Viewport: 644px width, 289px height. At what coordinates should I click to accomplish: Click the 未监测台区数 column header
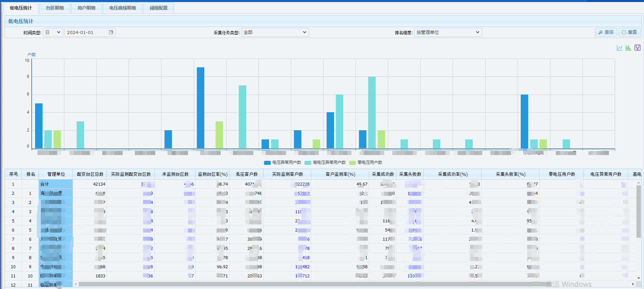tap(175, 174)
